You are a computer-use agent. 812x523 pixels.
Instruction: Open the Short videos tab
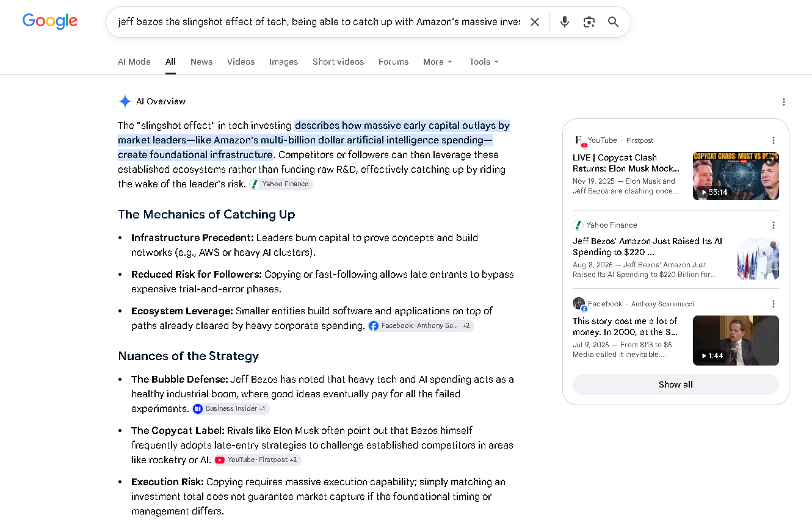click(x=338, y=62)
